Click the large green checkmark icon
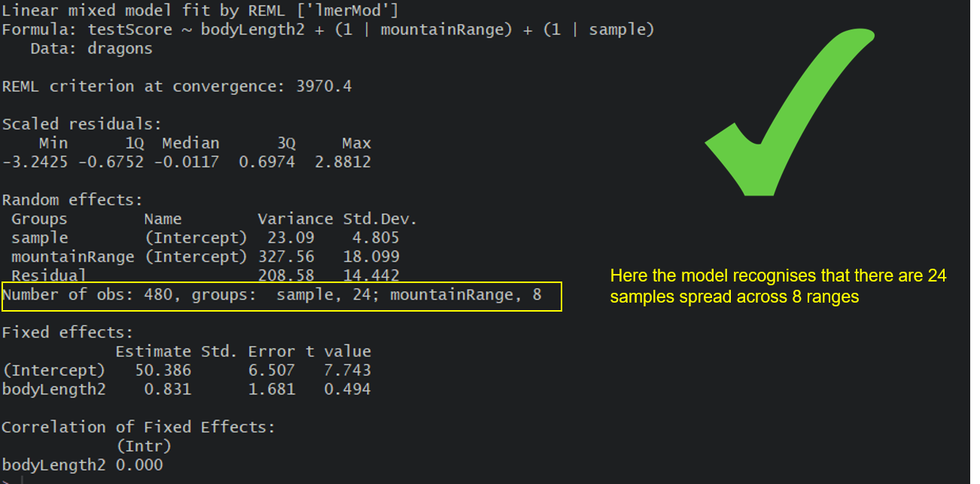Screen dimensions: 980x484 (x=790, y=113)
